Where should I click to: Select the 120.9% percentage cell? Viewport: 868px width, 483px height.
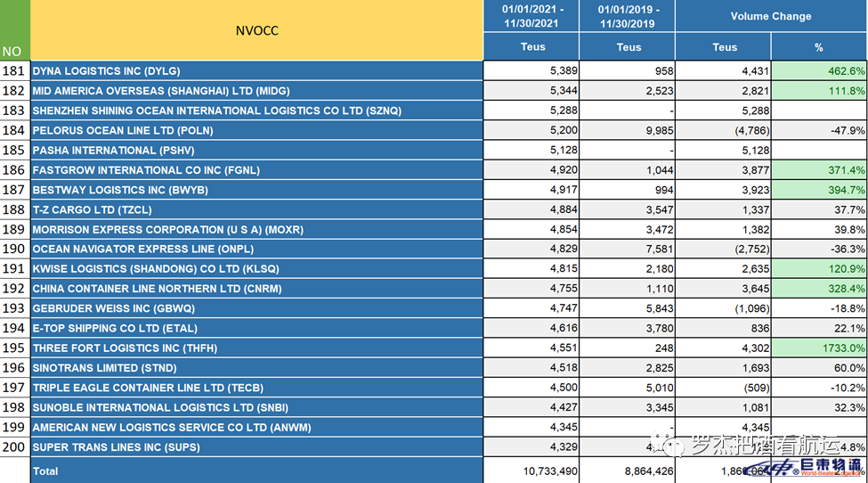[819, 269]
